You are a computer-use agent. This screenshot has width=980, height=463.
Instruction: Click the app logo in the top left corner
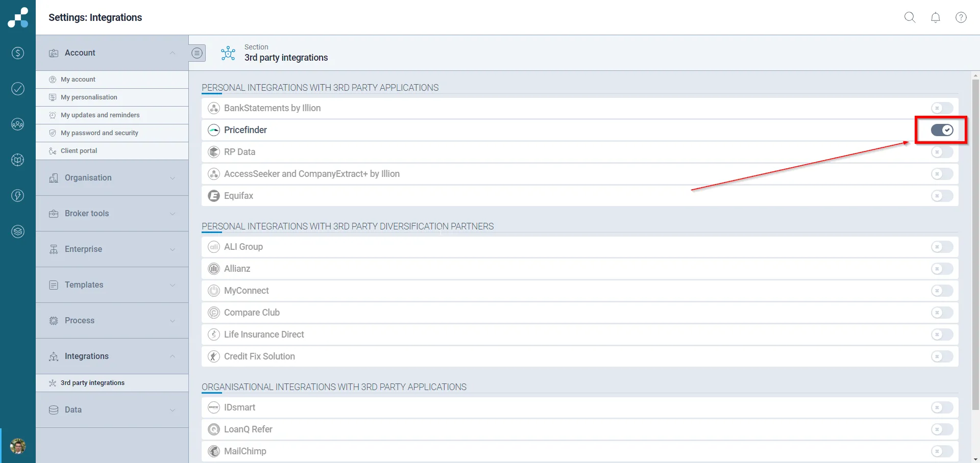(x=18, y=17)
